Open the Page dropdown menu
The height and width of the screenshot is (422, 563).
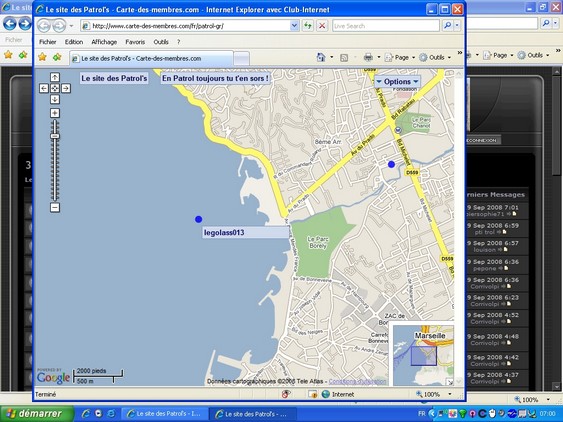click(x=400, y=57)
